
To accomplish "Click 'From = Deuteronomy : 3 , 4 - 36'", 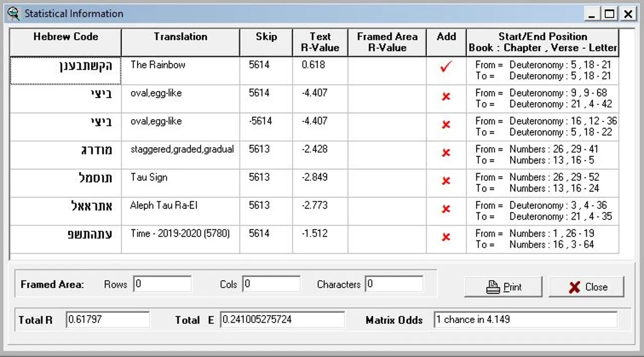I will pyautogui.click(x=541, y=206).
